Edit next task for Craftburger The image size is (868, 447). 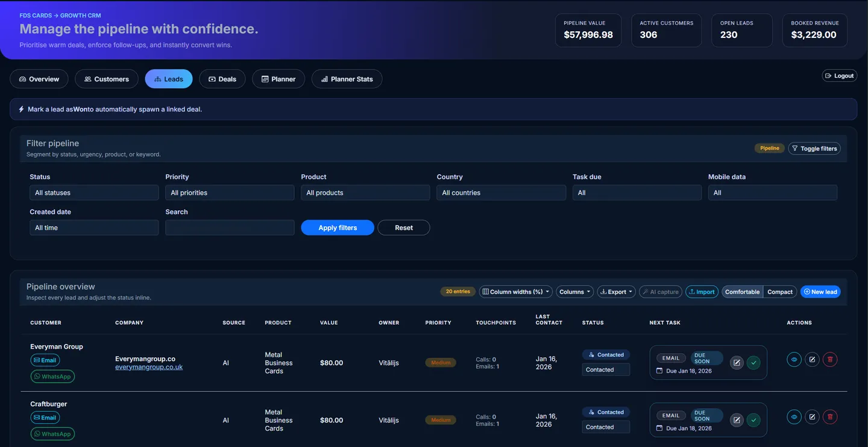(x=737, y=420)
